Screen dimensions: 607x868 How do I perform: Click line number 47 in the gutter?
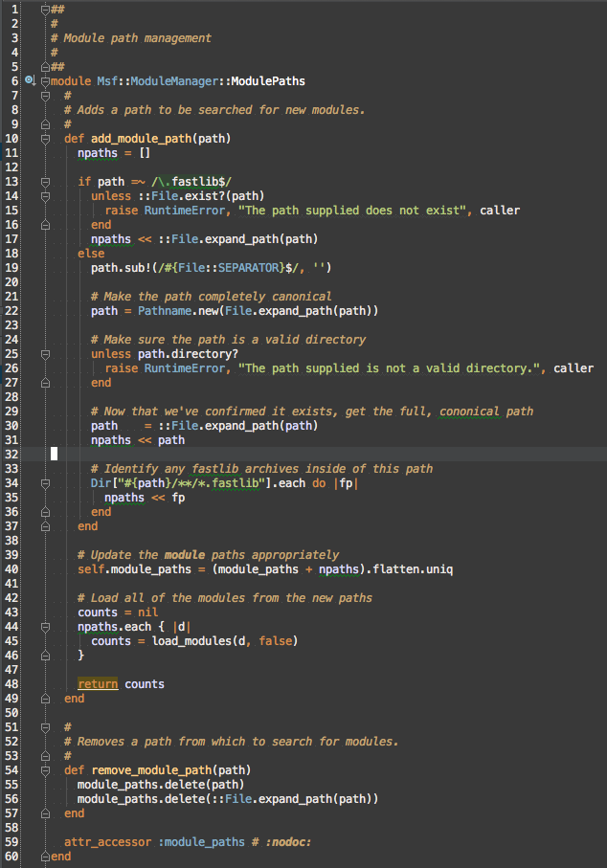[x=11, y=670]
